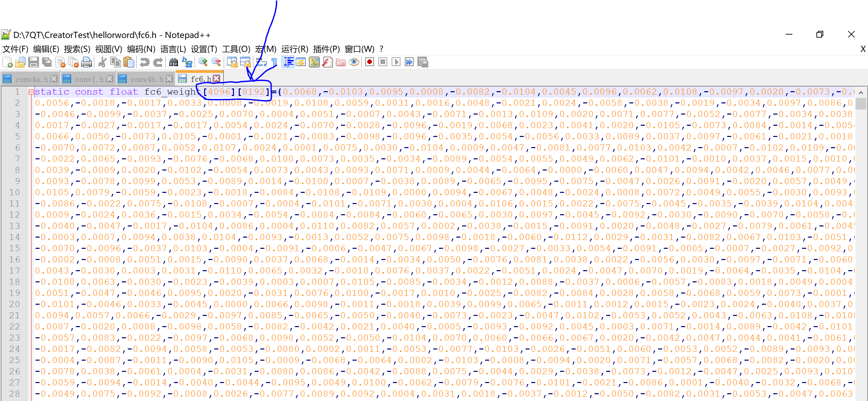Screen dimensions: 868x401
Task: Close the conv4a.h tab
Action: pyautogui.click(x=54, y=79)
